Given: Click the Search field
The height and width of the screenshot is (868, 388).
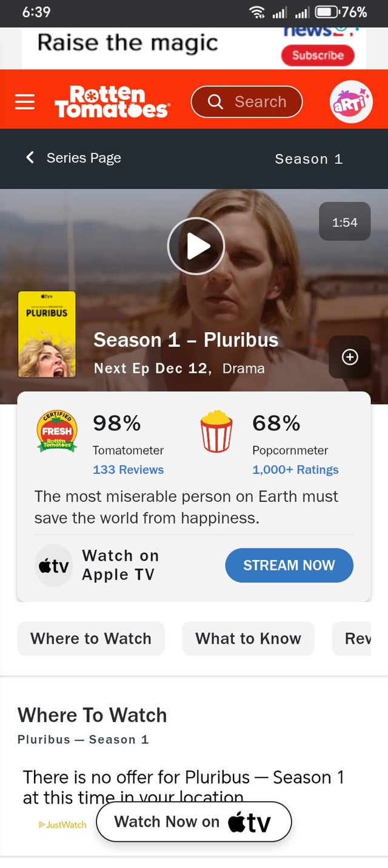Looking at the screenshot, I should [x=247, y=102].
